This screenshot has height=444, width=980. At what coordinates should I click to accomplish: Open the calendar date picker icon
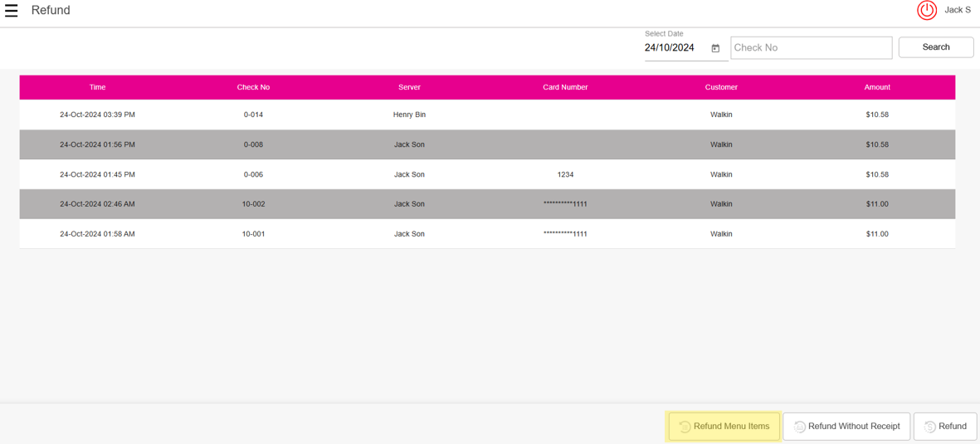coord(715,48)
